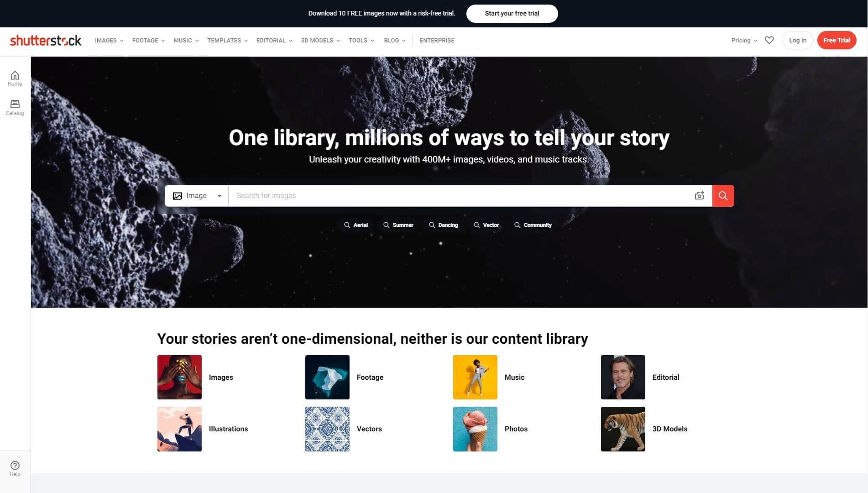Open the Vectors category thumbnail
This screenshot has height=493, width=868.
click(x=327, y=429)
